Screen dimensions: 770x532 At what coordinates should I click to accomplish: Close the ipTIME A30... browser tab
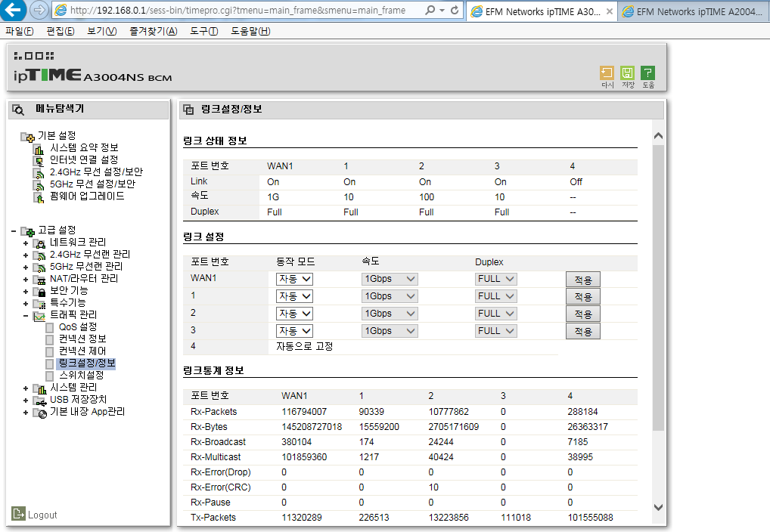(610, 11)
